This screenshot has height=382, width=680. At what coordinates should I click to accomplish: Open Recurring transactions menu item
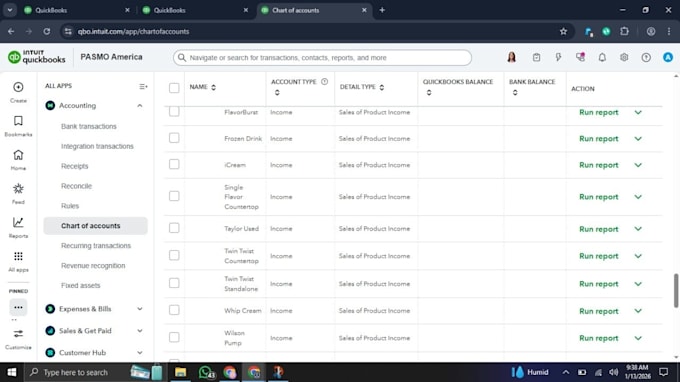[x=96, y=245]
